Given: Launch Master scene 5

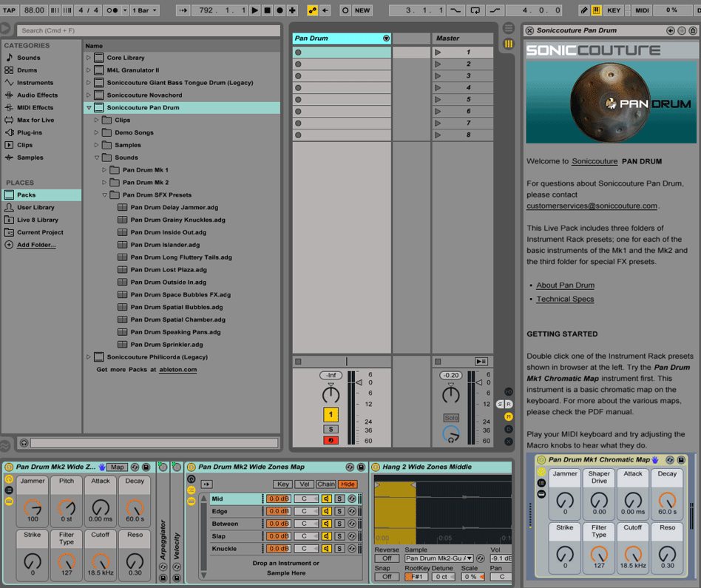Looking at the screenshot, I should click(x=438, y=99).
